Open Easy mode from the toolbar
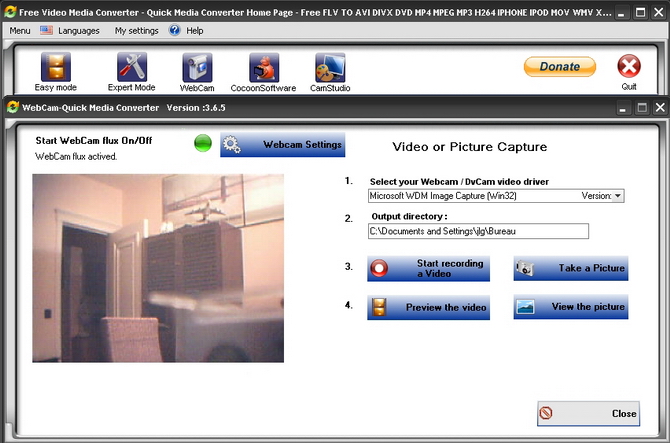670x443 pixels. [x=56, y=72]
